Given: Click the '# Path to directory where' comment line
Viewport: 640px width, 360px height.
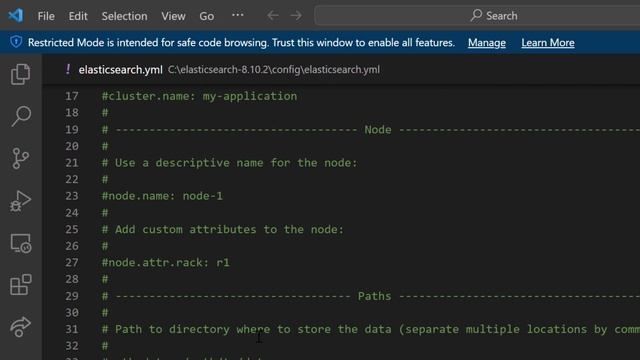Looking at the screenshot, I should click(371, 329).
